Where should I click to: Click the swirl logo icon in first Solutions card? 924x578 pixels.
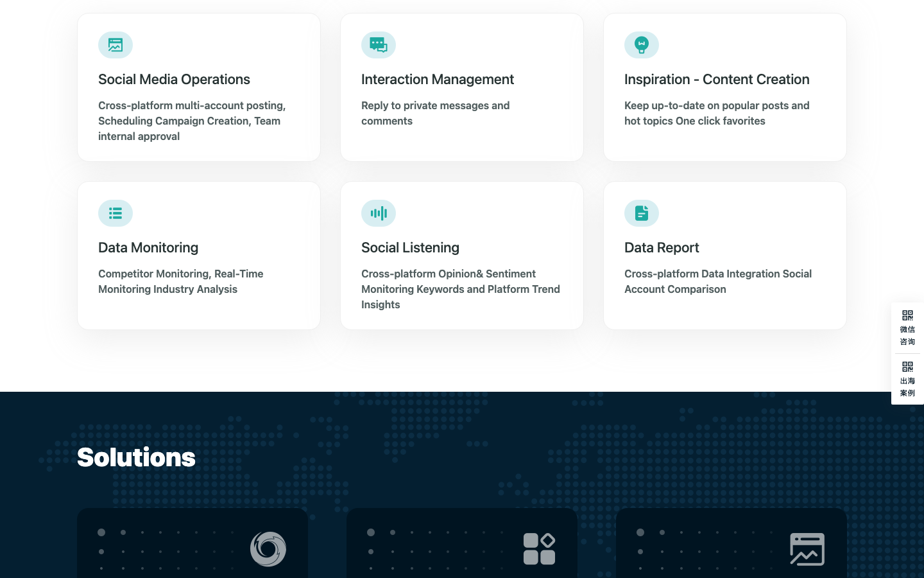tap(268, 549)
